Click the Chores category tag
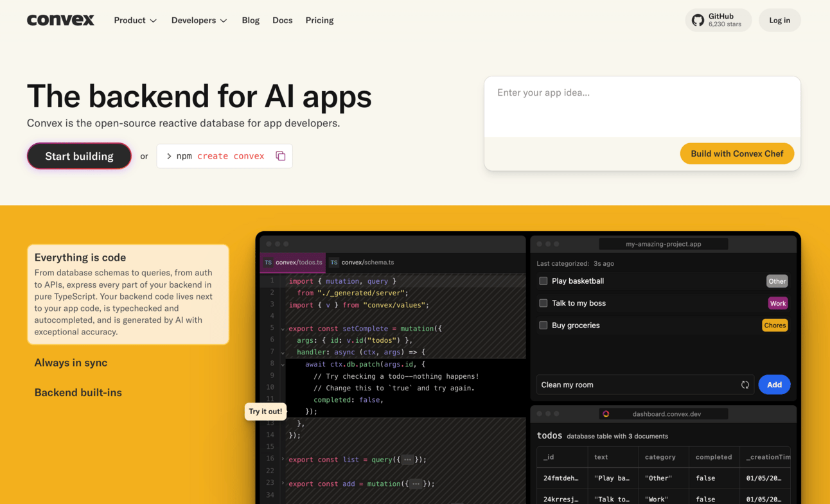 pyautogui.click(x=775, y=326)
